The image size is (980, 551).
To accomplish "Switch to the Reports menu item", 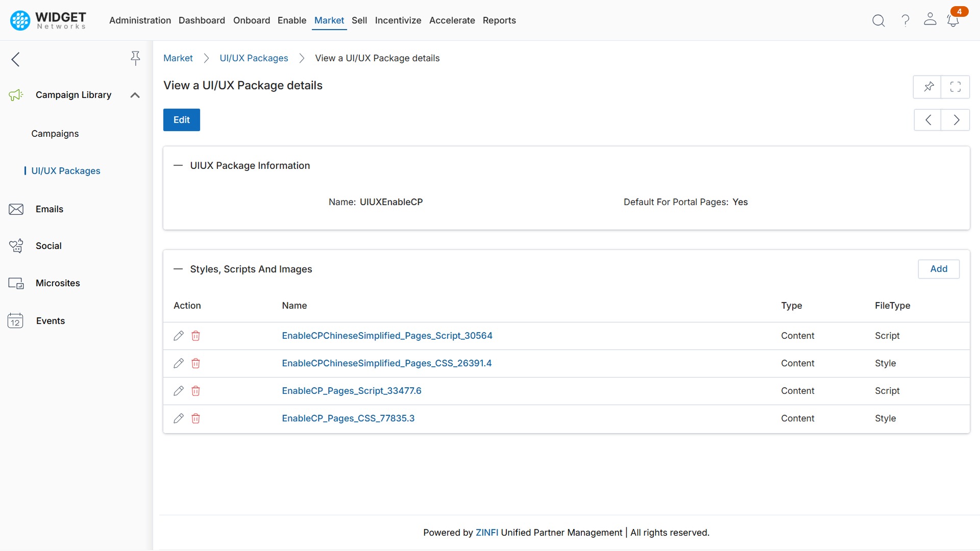I will click(499, 20).
